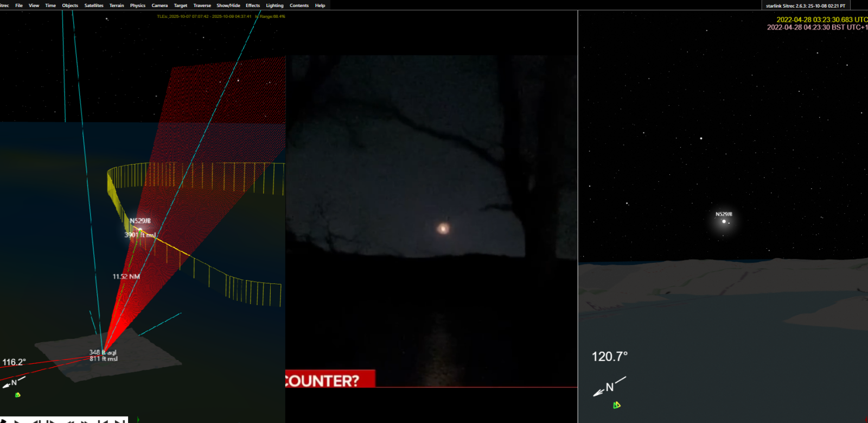Screen dimensions: 868x423
Task: Open the Help menu
Action: click(x=320, y=5)
